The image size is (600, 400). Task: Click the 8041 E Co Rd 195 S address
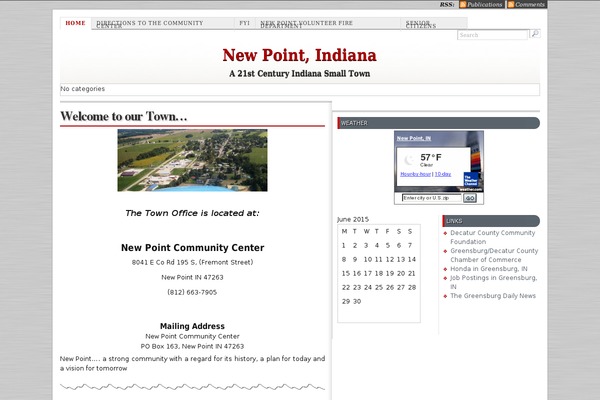pyautogui.click(x=192, y=262)
